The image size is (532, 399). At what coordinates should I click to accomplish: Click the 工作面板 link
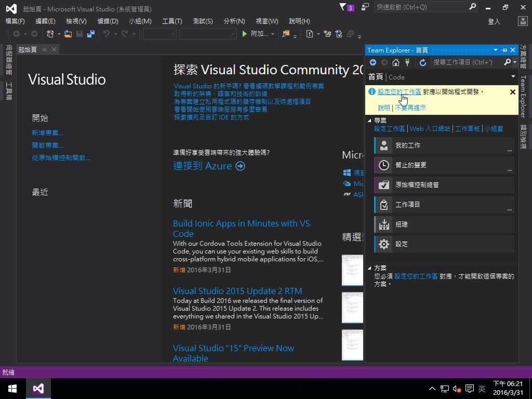click(467, 129)
